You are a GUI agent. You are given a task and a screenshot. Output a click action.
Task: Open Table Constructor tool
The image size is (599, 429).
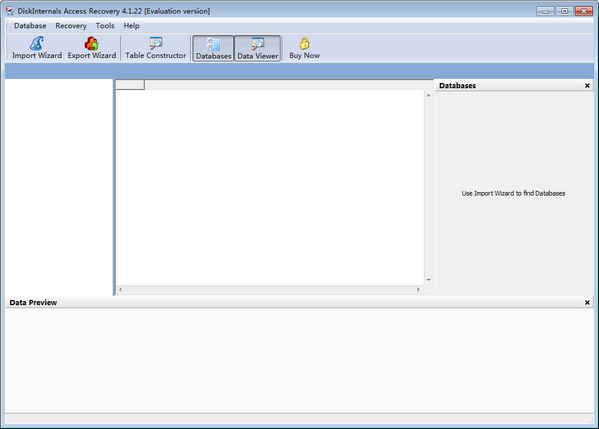(x=155, y=48)
